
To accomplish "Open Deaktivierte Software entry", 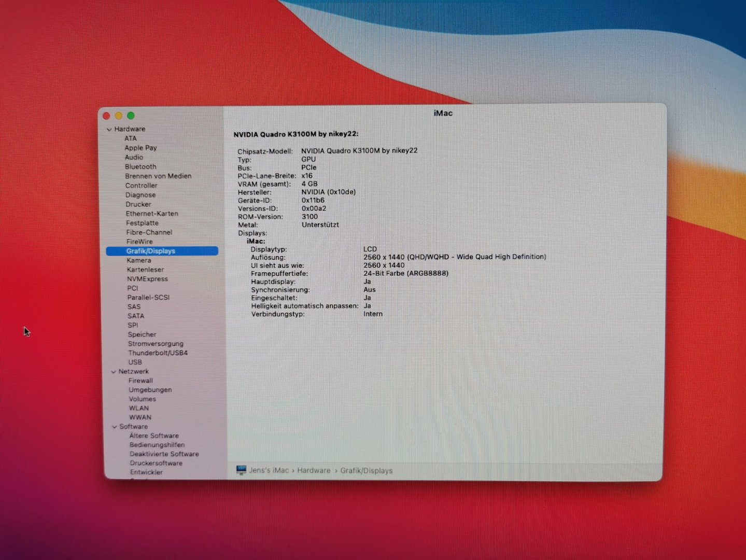I will [x=164, y=454].
